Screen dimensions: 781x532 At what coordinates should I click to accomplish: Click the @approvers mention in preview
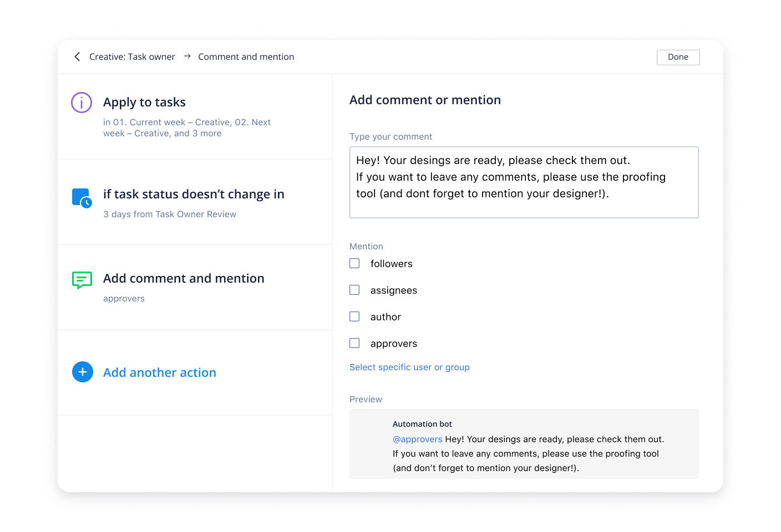tap(417, 439)
